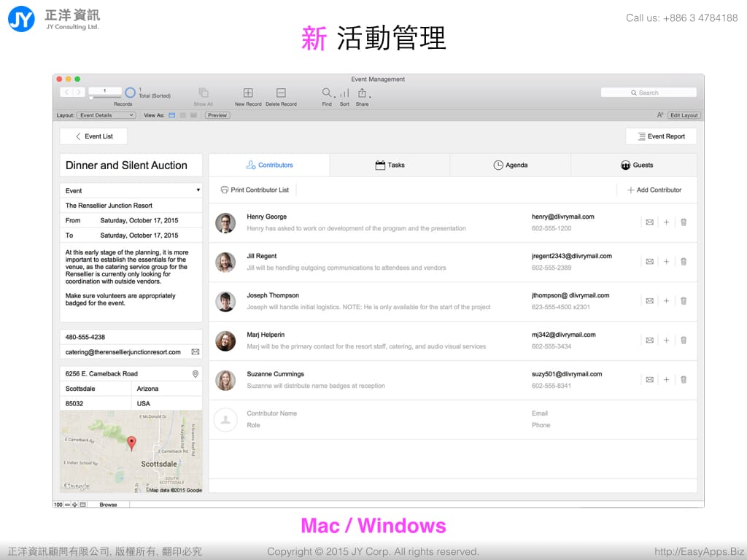Image resolution: width=747 pixels, height=560 pixels.
Task: Click the Event Report button
Action: tap(660, 136)
